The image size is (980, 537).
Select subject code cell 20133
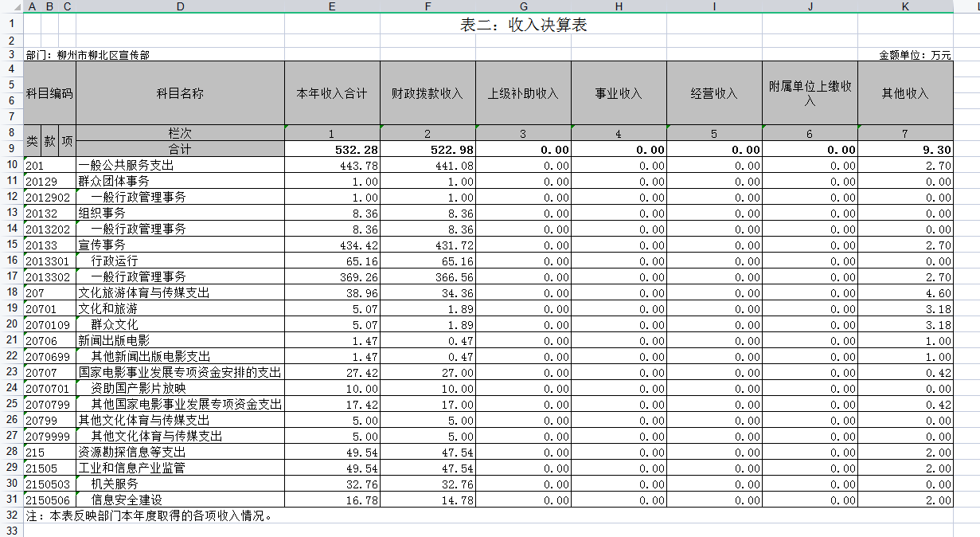click(x=50, y=245)
